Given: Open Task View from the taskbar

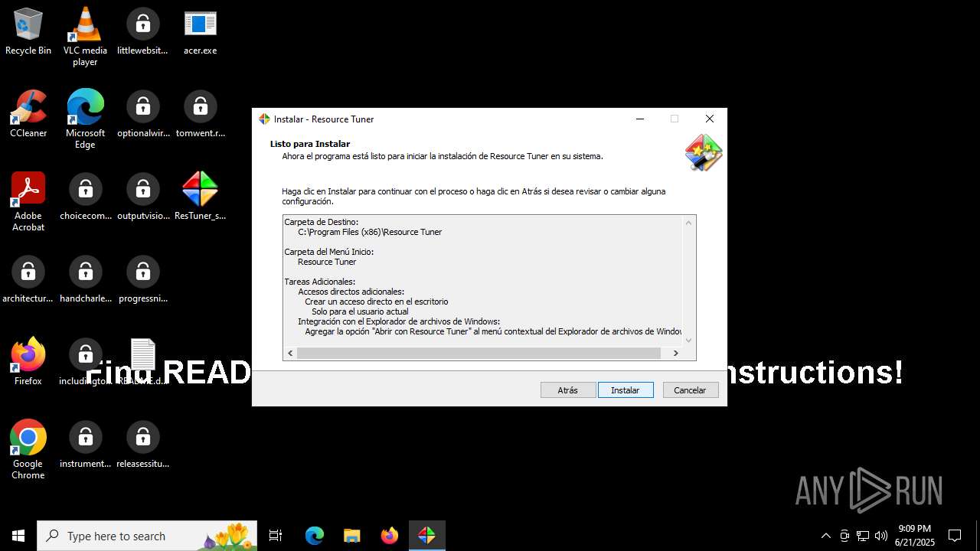Looking at the screenshot, I should pyautogui.click(x=276, y=536).
